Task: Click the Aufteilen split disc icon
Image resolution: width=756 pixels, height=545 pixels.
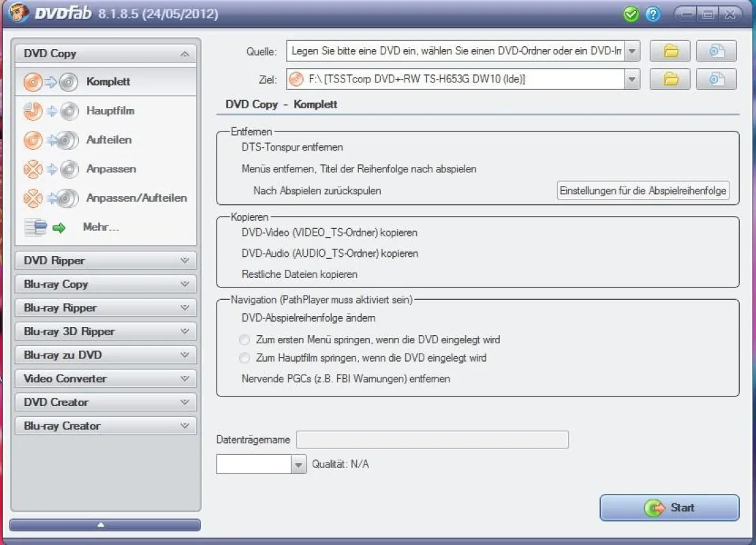Action: click(x=50, y=140)
